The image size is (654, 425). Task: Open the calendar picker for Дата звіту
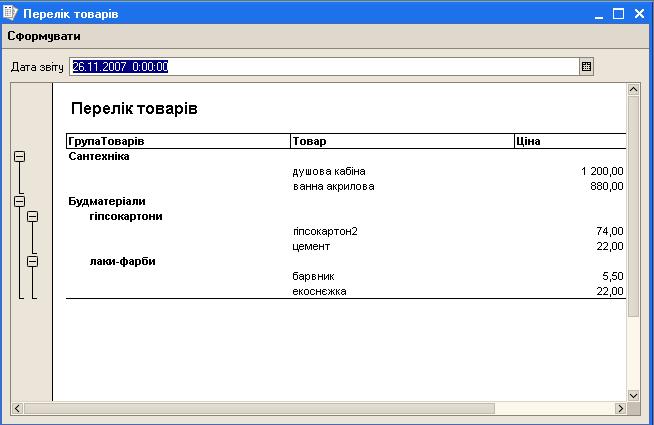586,67
